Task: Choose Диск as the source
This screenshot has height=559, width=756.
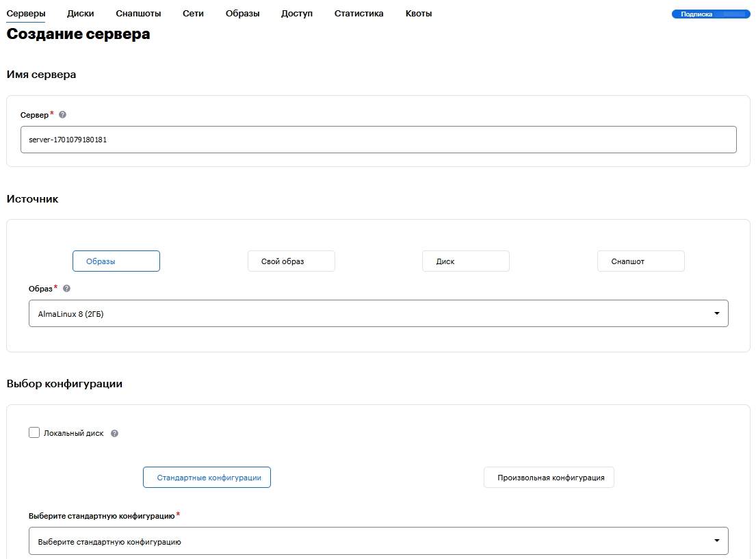Action: (x=466, y=261)
